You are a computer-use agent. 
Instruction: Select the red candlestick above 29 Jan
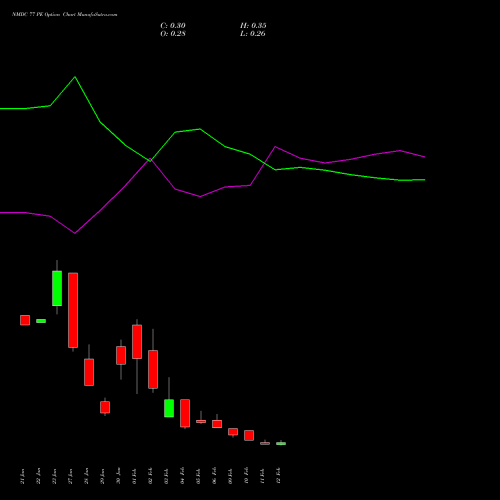pyautogui.click(x=105, y=407)
